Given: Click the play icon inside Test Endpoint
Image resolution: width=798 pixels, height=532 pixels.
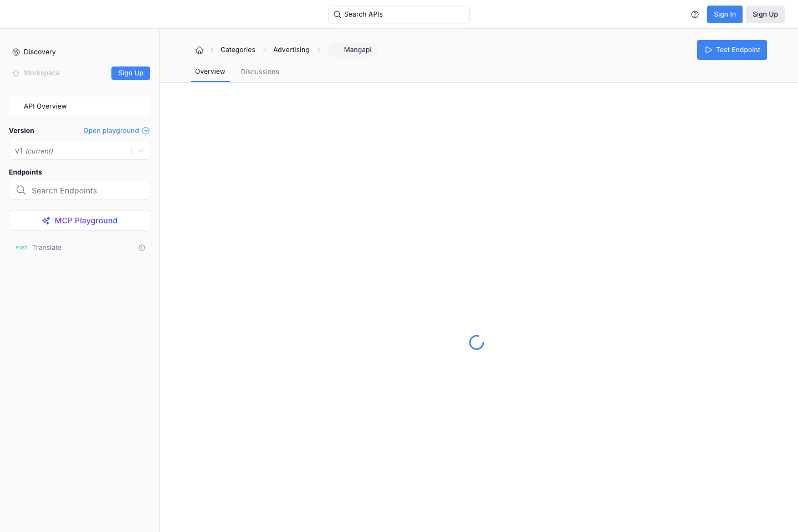Looking at the screenshot, I should [709, 49].
